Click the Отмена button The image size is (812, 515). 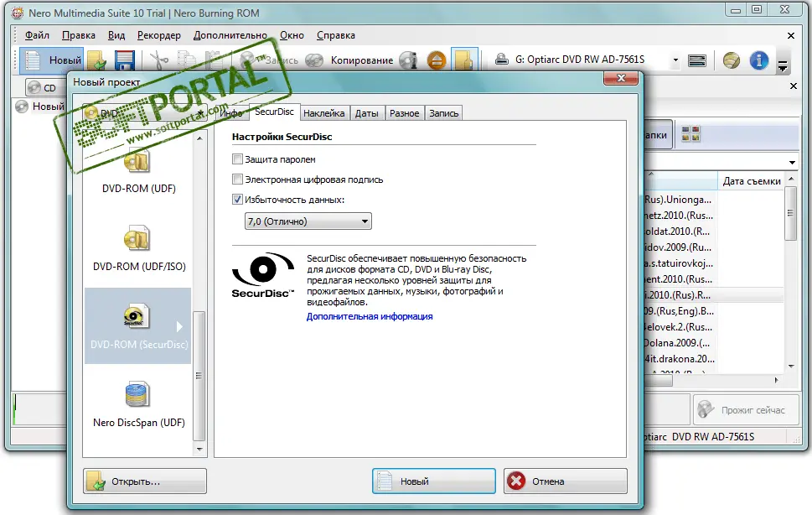pos(565,481)
